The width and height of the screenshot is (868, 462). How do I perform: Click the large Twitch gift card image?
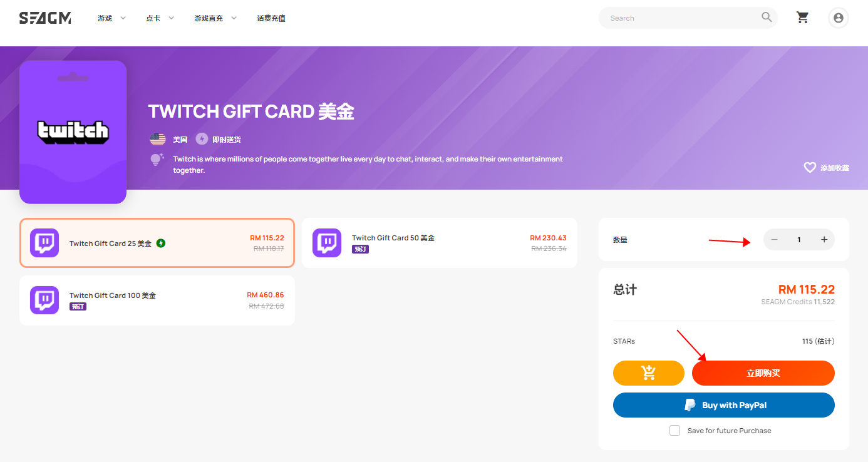coord(73,132)
